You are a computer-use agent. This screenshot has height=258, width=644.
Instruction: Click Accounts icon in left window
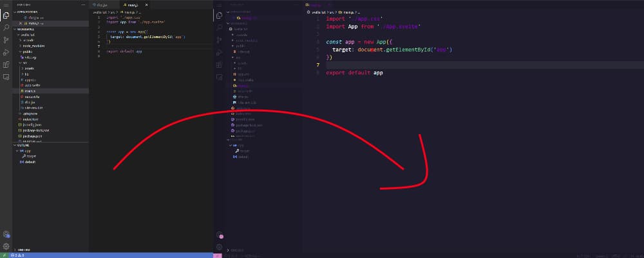tap(6, 235)
